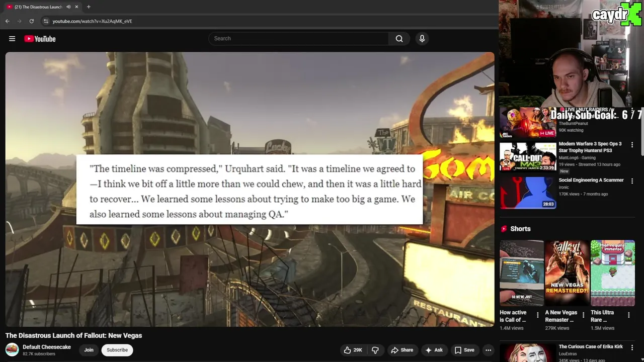Open Curious Case of Erika Kirk thumbnail
This screenshot has height=362, width=644.
527,353
